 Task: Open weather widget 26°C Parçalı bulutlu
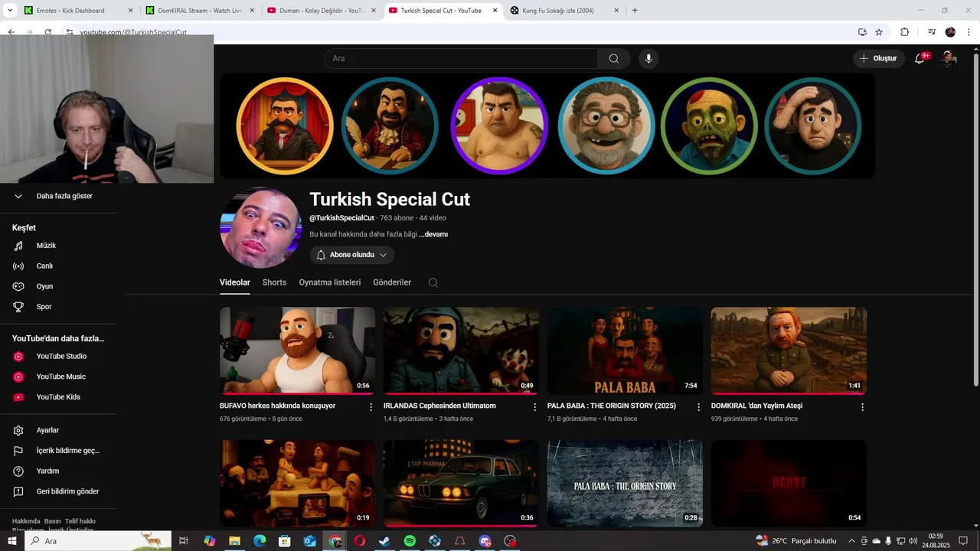[x=796, y=541]
